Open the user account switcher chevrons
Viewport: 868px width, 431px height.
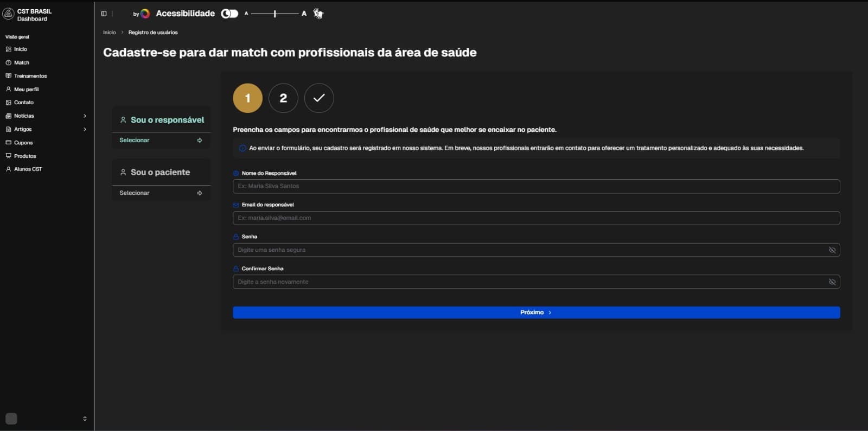(85, 419)
